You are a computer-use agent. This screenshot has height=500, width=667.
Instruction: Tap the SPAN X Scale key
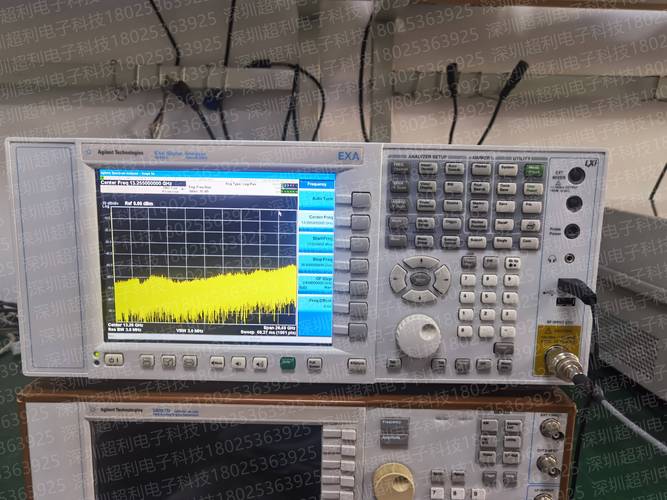point(399,186)
